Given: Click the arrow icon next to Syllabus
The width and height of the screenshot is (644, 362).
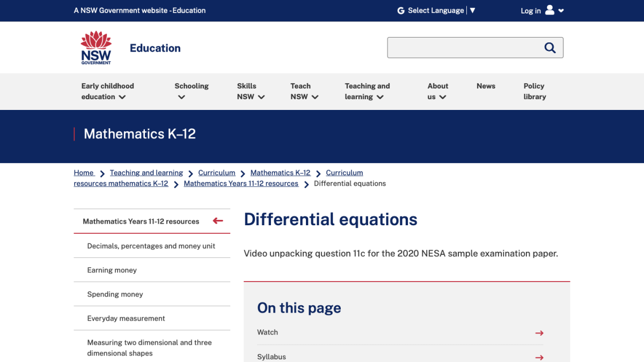Looking at the screenshot, I should (x=539, y=357).
